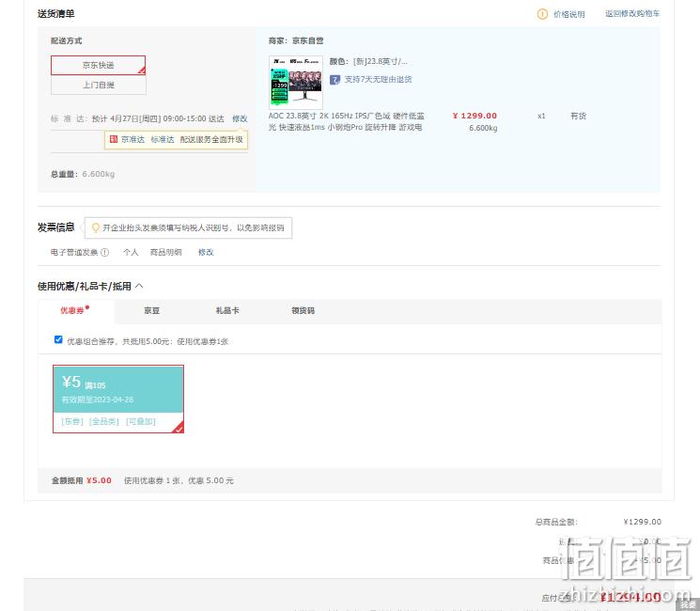Open AOC 23.8英寸 product title link

(347, 121)
